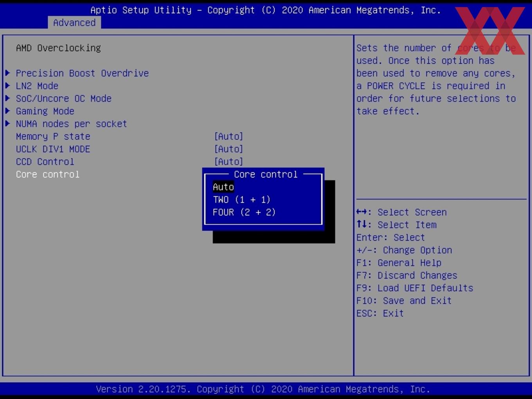
Task: Select the Core control setting row
Action: pos(48,174)
